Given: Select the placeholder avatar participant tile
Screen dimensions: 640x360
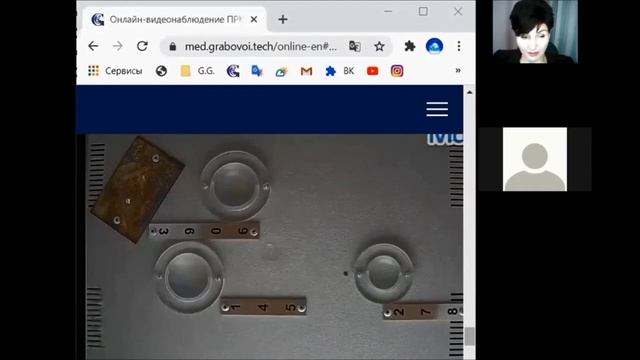Looking at the screenshot, I should (535, 159).
